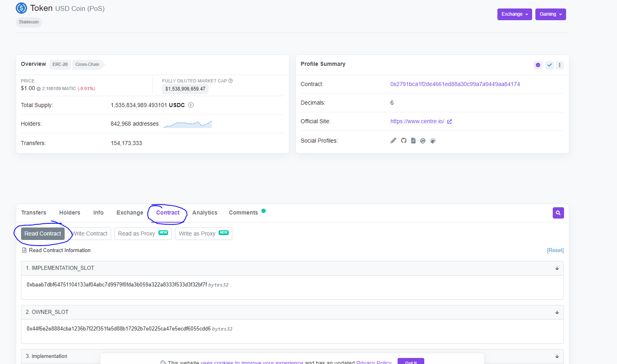The height and width of the screenshot is (364, 617).
Task: Open the CoinGecko profile icon
Action: click(x=433, y=141)
